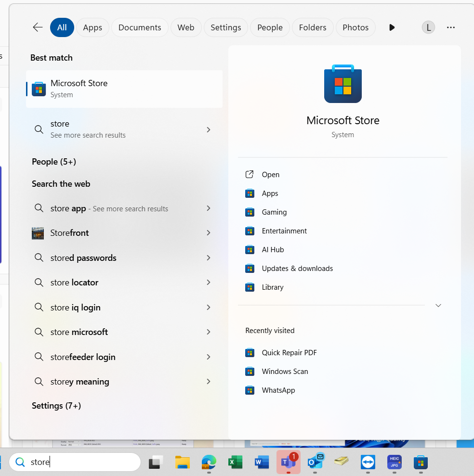Image resolution: width=474 pixels, height=476 pixels.
Task: Click the taskbar search box containing 'store'
Action: (x=75, y=462)
